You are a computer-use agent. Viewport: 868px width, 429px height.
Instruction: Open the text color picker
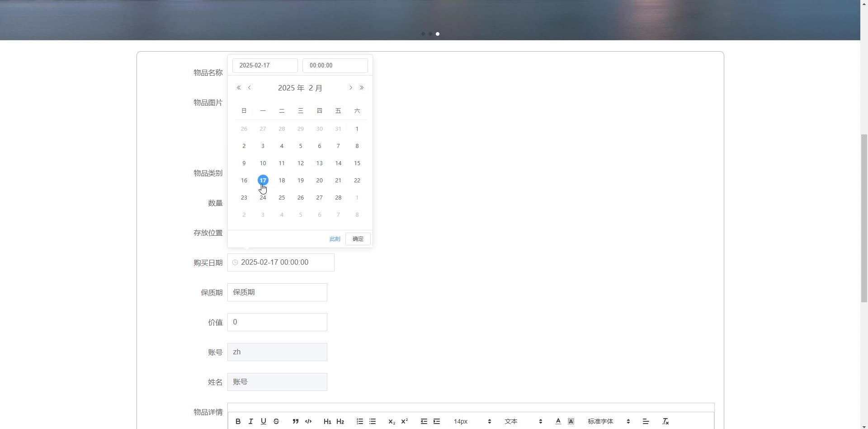point(558,421)
